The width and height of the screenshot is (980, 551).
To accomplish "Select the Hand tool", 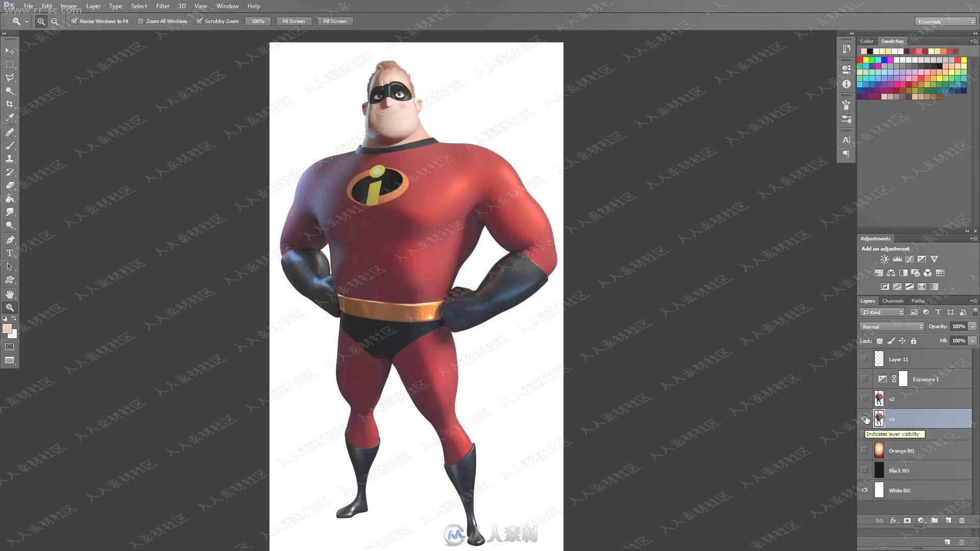I will click(x=10, y=294).
